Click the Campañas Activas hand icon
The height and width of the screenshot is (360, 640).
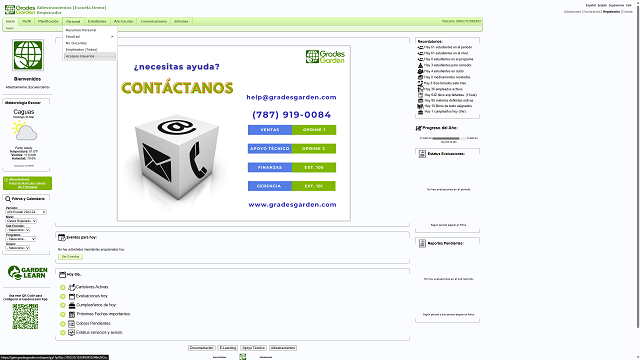click(x=72, y=287)
